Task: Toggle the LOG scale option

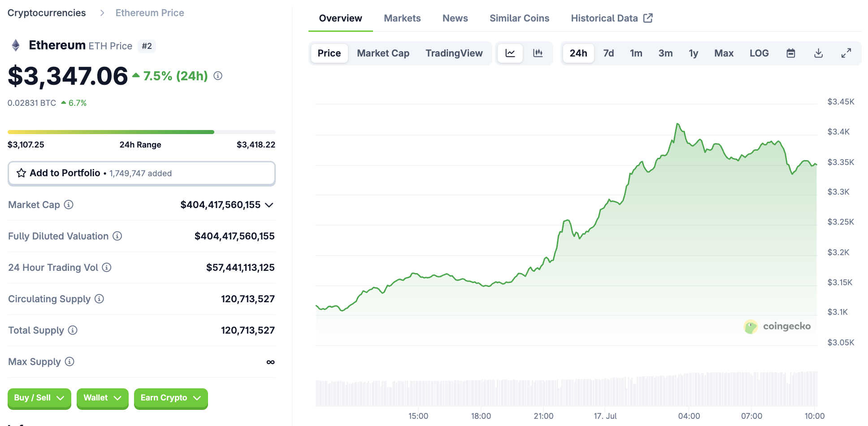Action: point(759,53)
